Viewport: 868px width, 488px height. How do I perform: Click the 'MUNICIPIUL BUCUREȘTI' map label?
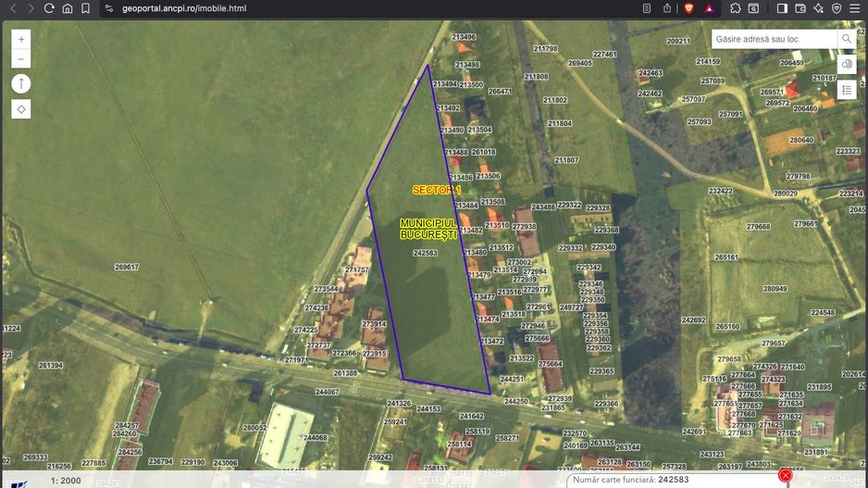(429, 229)
